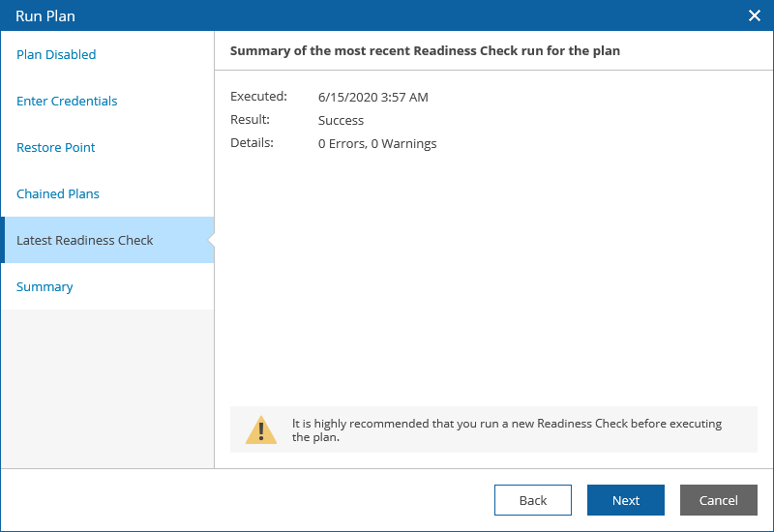Close the Run Plan dialog
774x532 pixels.
[755, 15]
